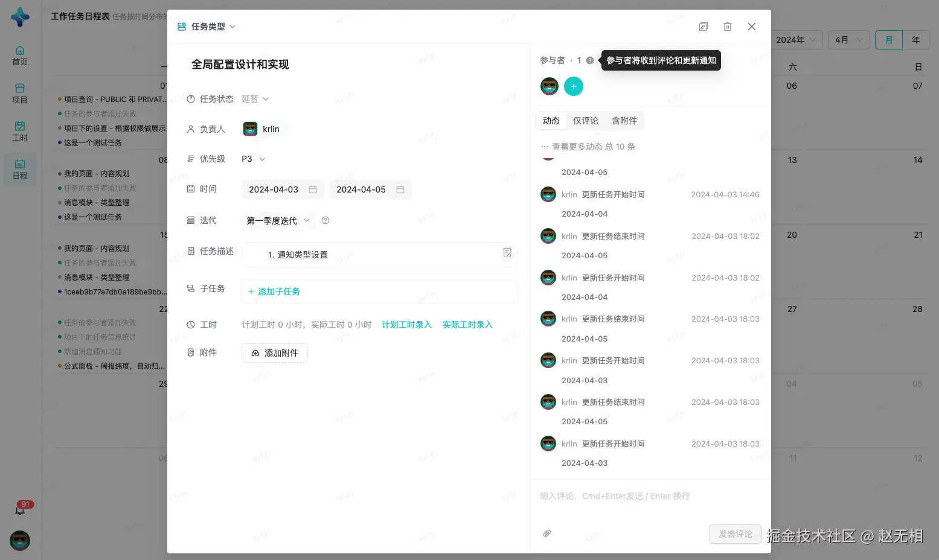Click 实际工时录入 link
Viewport: 939px width, 560px height.
click(468, 325)
